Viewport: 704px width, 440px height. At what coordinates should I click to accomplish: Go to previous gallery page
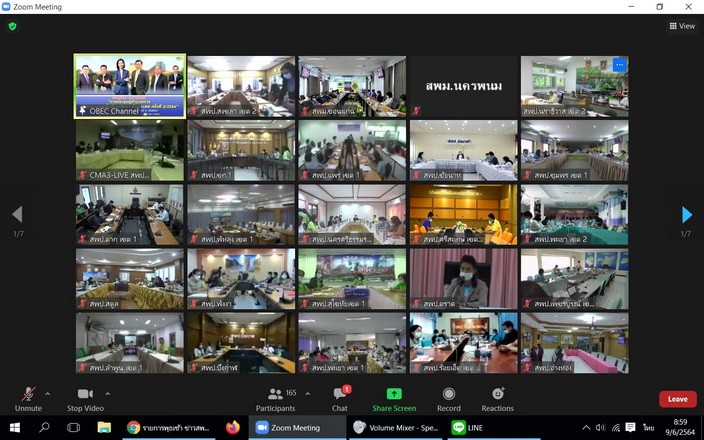click(x=16, y=215)
